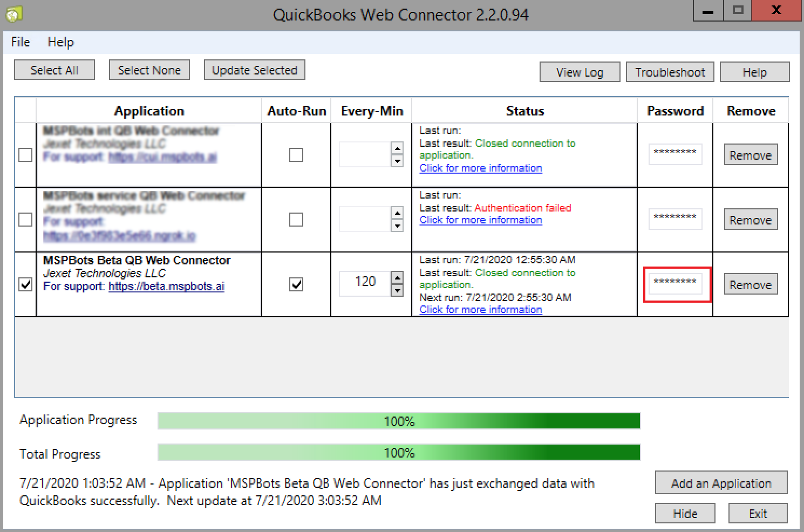
Task: Click the Help button beside Troubleshoot
Action: [x=755, y=72]
